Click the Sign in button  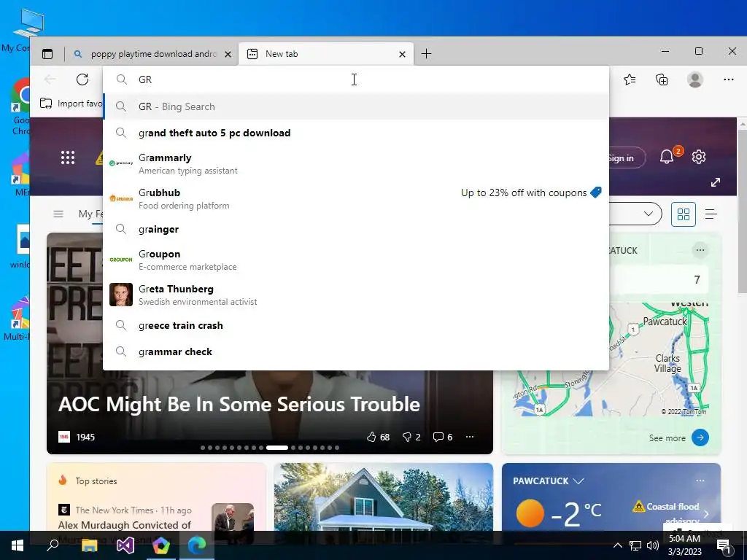pos(627,158)
